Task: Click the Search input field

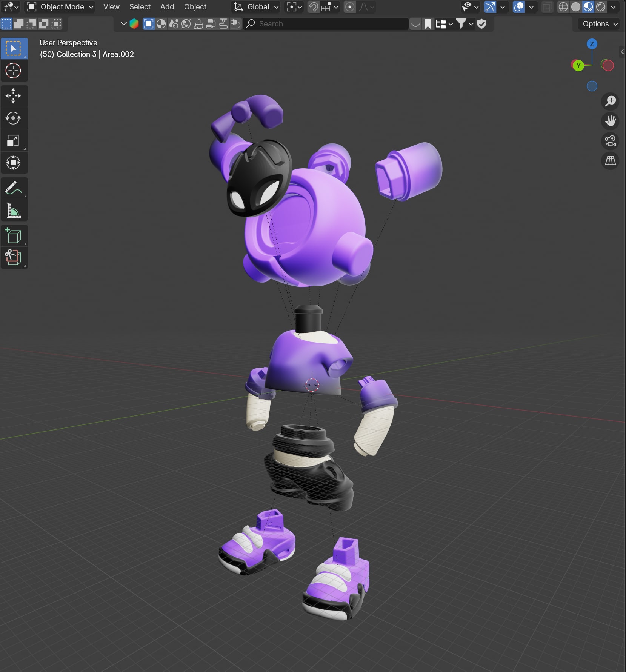Action: click(326, 24)
